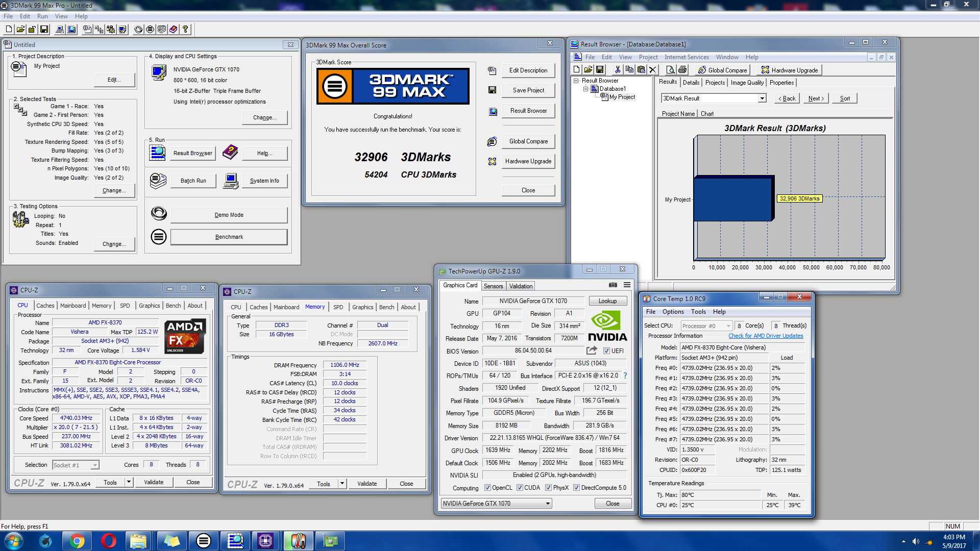This screenshot has height=551, width=980.
Task: Open GPU-Z hamburger menu icon
Action: pyautogui.click(x=627, y=285)
